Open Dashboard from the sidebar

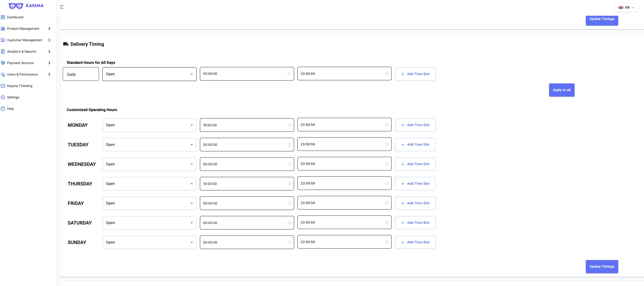point(15,17)
